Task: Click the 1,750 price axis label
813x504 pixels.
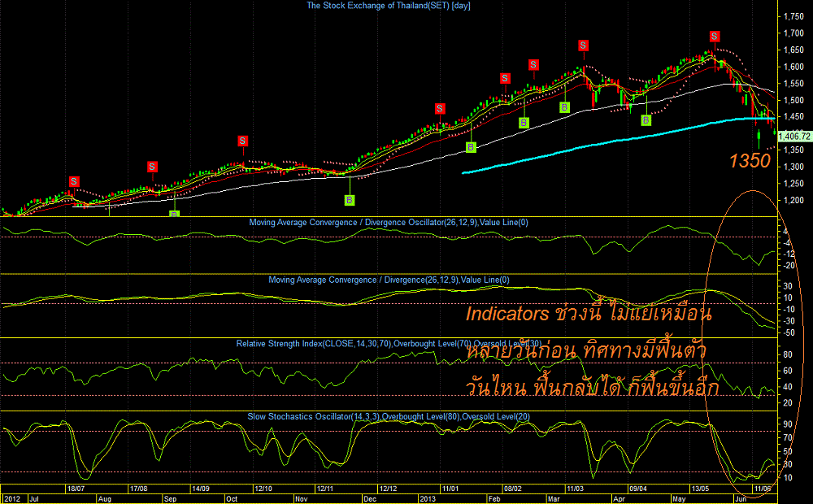Action: point(793,16)
